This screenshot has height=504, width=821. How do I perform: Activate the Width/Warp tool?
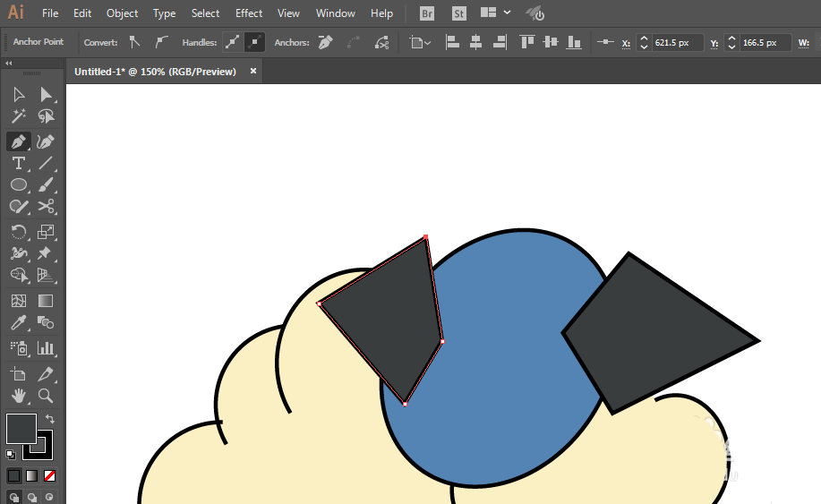(x=18, y=253)
